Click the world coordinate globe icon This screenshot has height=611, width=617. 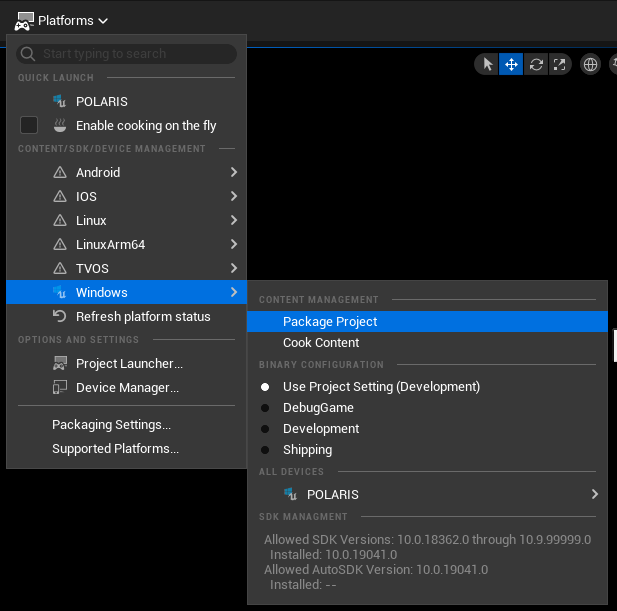(x=591, y=64)
